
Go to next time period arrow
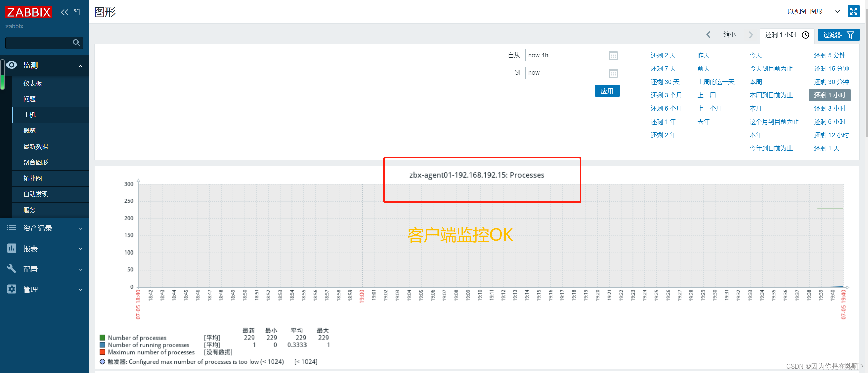[751, 34]
